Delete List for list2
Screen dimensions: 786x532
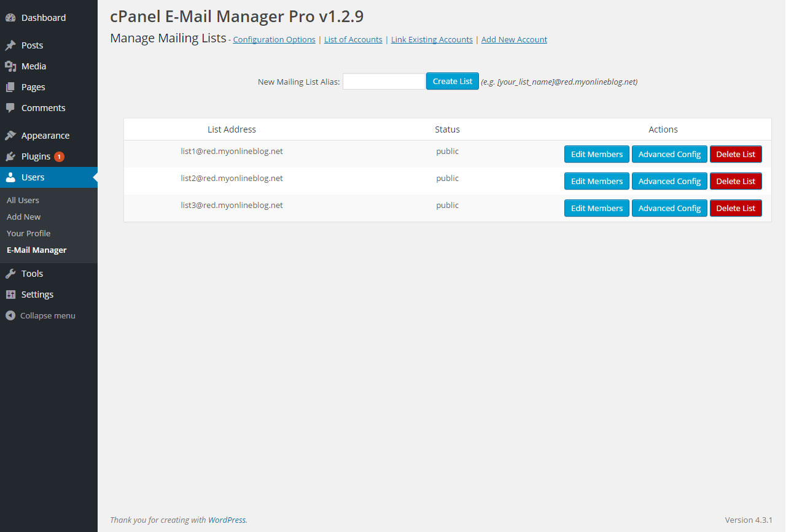(736, 181)
